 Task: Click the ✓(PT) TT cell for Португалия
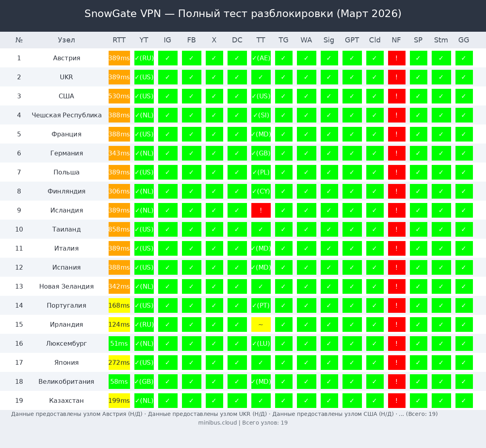[261, 306]
